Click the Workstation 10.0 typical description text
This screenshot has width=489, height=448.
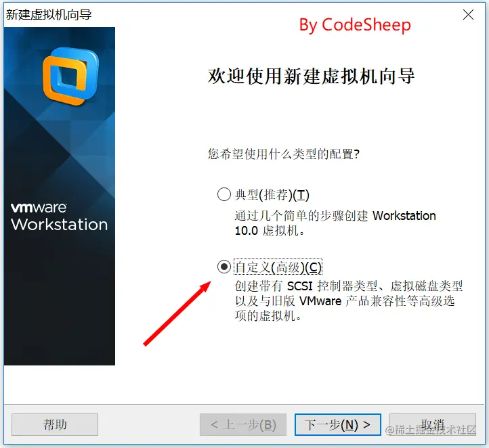coord(335,223)
